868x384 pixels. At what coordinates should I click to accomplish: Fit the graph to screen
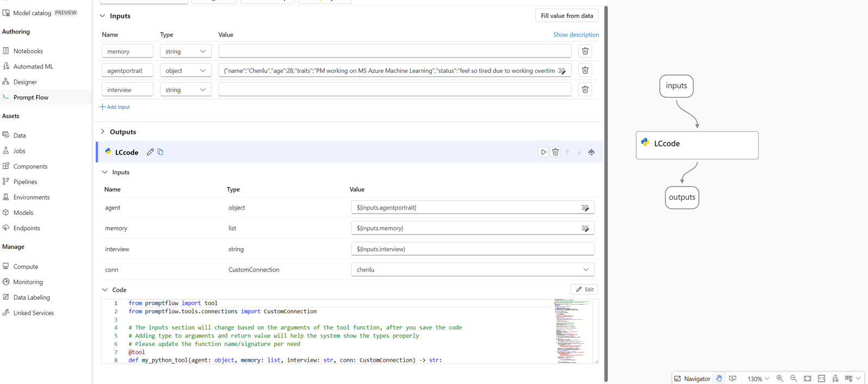tap(808, 379)
